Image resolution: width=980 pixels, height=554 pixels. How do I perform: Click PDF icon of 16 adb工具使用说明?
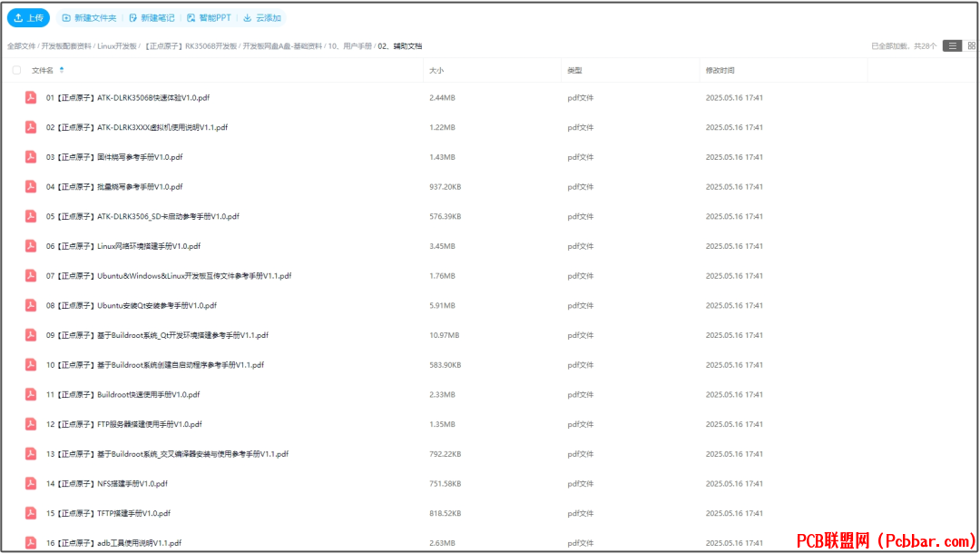tap(31, 543)
